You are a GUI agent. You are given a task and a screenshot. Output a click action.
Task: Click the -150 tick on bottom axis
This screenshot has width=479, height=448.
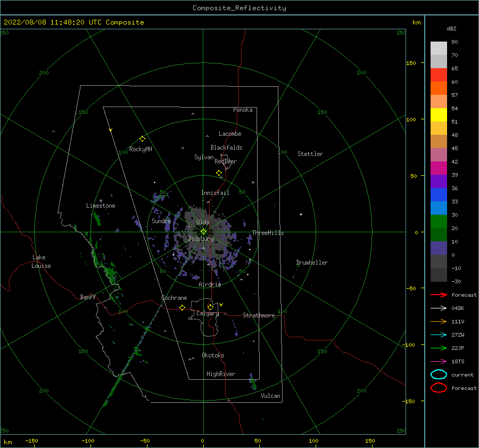point(31,441)
